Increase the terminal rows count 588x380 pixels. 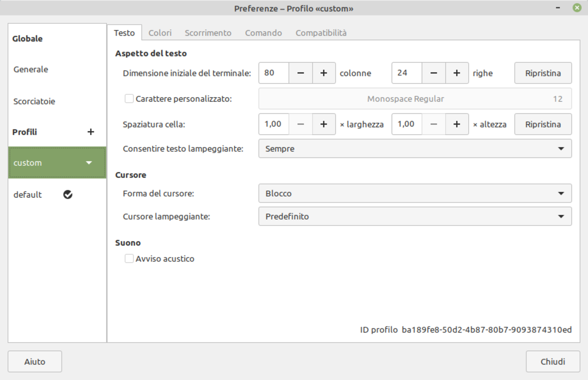457,73
